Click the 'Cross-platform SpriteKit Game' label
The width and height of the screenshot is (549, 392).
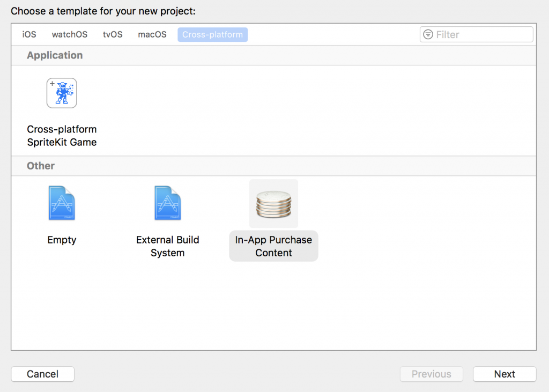tap(62, 136)
